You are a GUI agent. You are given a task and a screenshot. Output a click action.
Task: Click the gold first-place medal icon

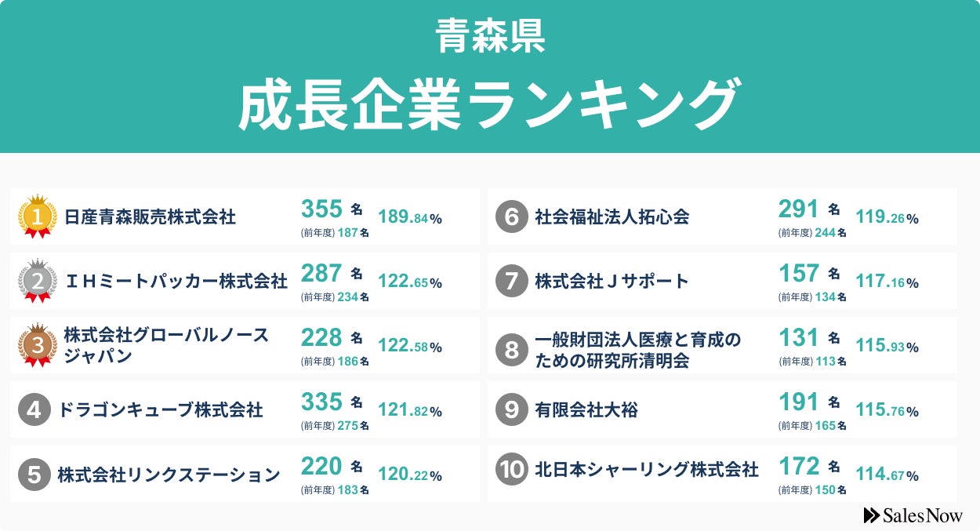click(37, 216)
